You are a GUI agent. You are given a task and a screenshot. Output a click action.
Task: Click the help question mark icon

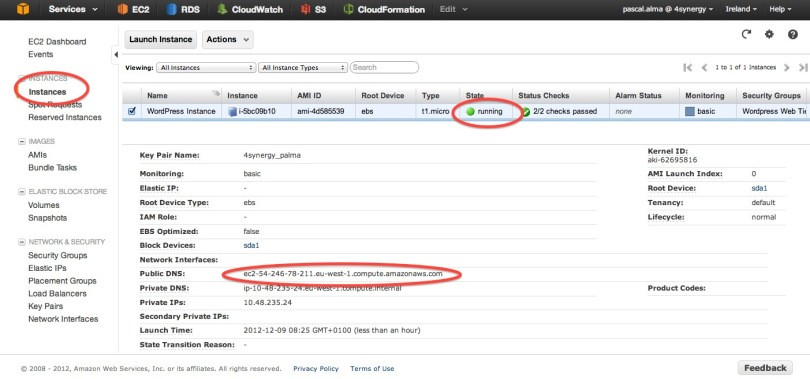[793, 34]
